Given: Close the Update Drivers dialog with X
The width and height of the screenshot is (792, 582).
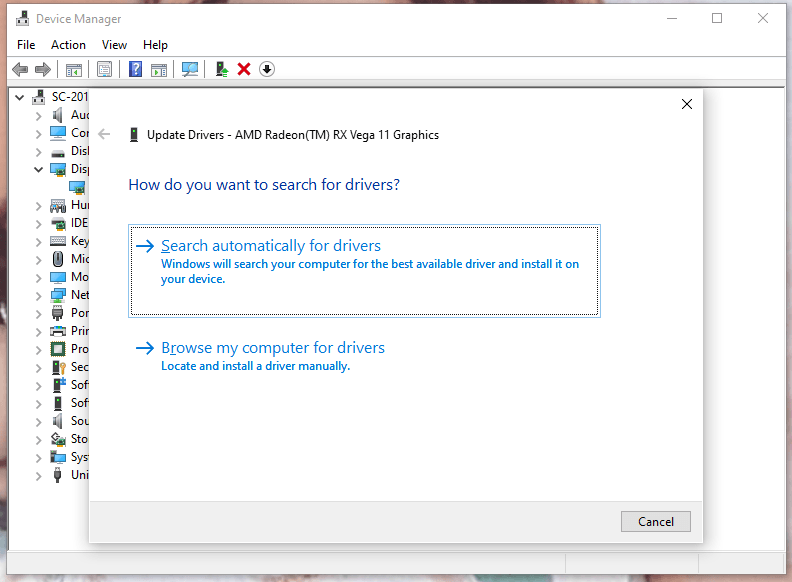Looking at the screenshot, I should pyautogui.click(x=686, y=104).
